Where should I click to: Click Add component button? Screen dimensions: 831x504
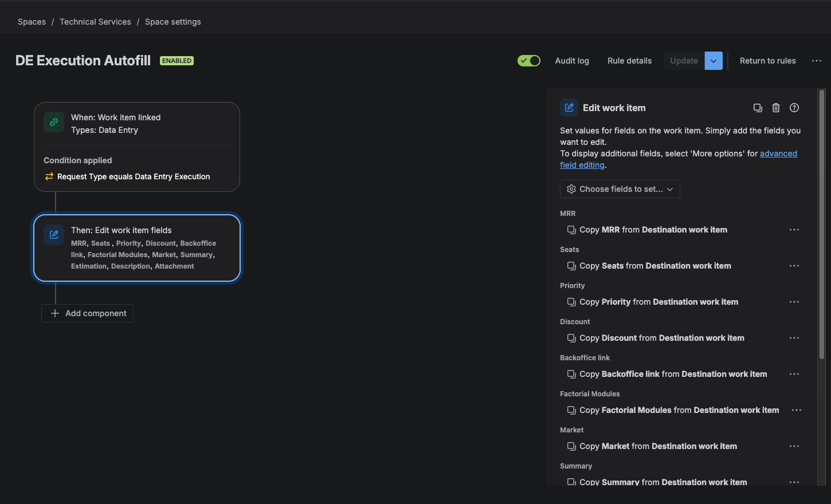pos(88,313)
